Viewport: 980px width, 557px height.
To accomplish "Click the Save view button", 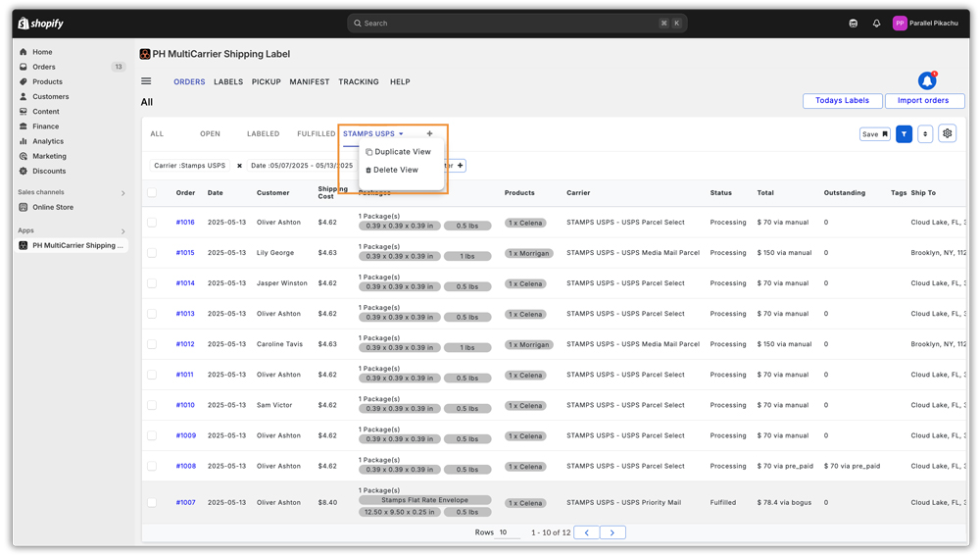I will click(x=875, y=134).
